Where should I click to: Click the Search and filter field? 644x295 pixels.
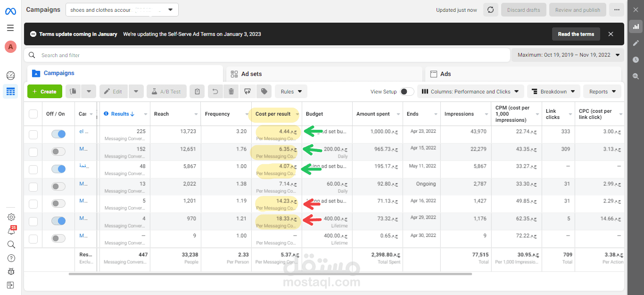point(266,55)
